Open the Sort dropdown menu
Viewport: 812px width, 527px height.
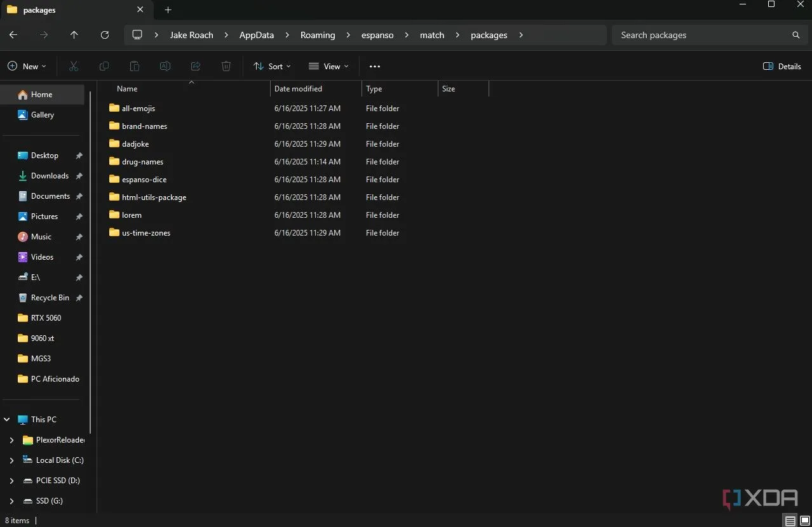(x=272, y=66)
